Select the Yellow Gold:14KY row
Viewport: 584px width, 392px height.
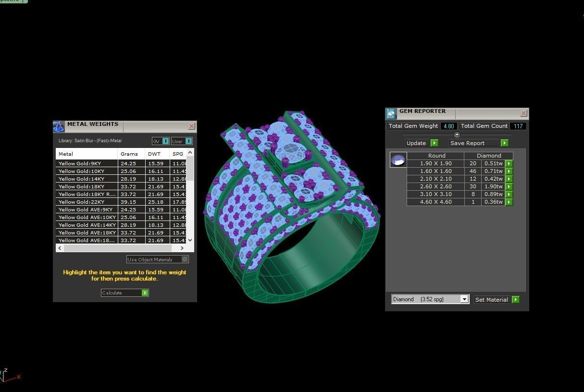121,179
